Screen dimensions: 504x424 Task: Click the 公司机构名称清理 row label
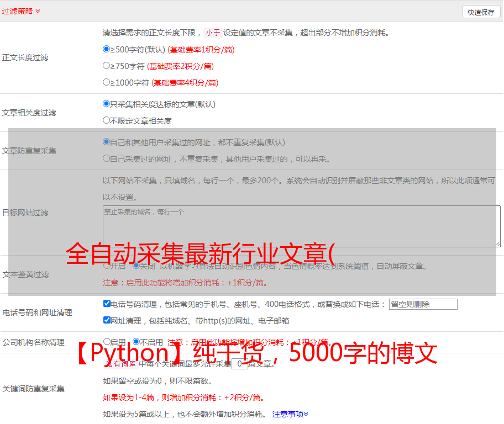tap(33, 342)
